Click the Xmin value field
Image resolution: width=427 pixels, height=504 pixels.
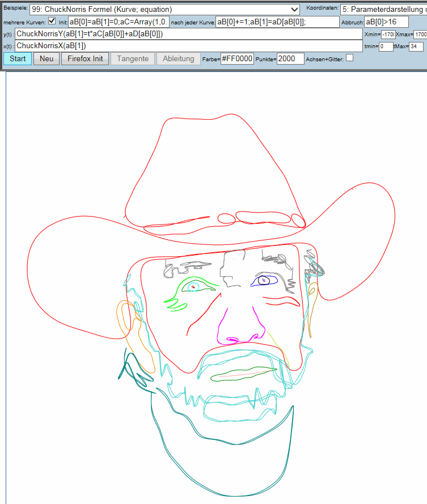(388, 35)
